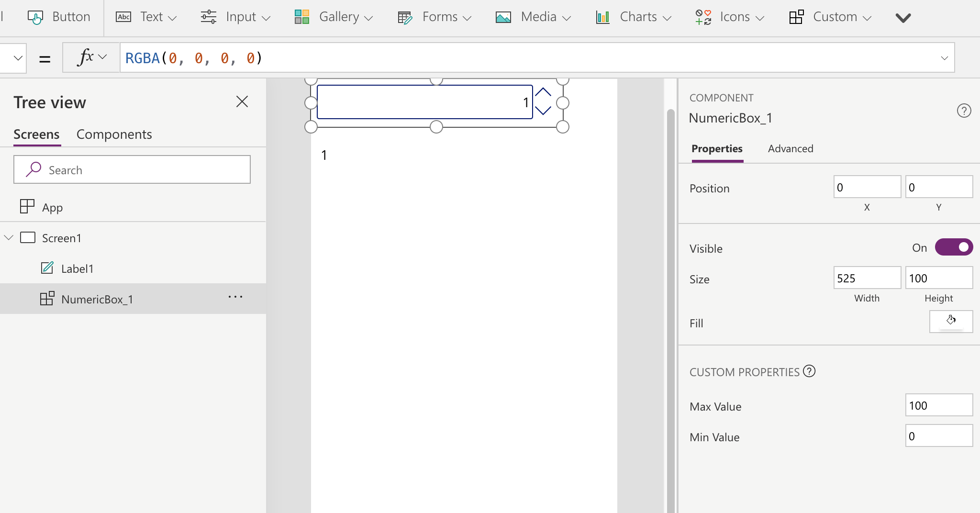980x513 pixels.
Task: Click the Label1 edit icon in tree
Action: (x=47, y=268)
